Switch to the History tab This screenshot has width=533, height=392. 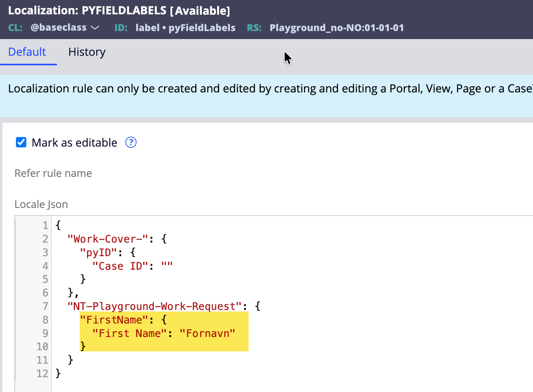(87, 52)
